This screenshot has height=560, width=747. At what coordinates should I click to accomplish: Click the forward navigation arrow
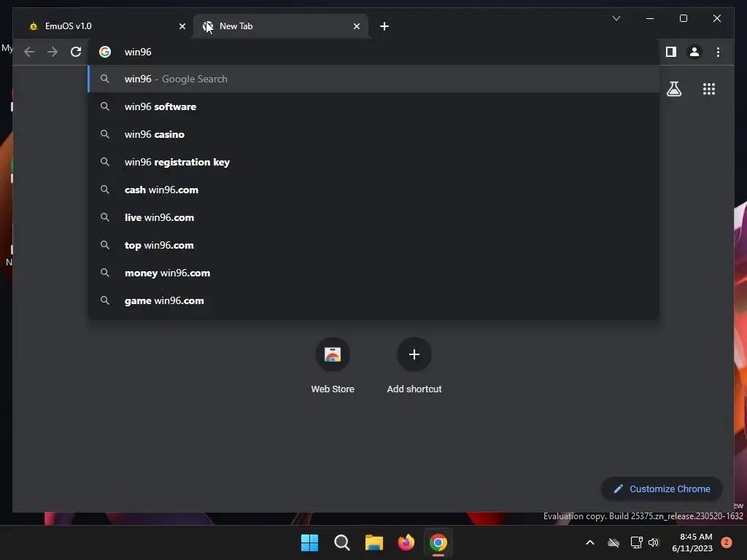click(x=53, y=52)
